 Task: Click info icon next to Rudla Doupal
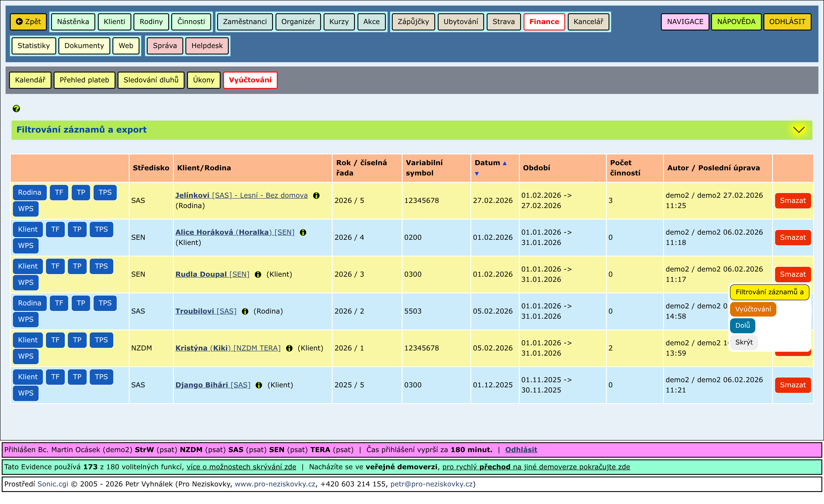pos(258,275)
